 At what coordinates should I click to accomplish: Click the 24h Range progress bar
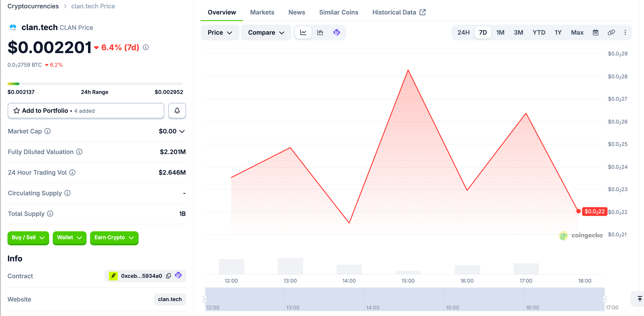95,84
